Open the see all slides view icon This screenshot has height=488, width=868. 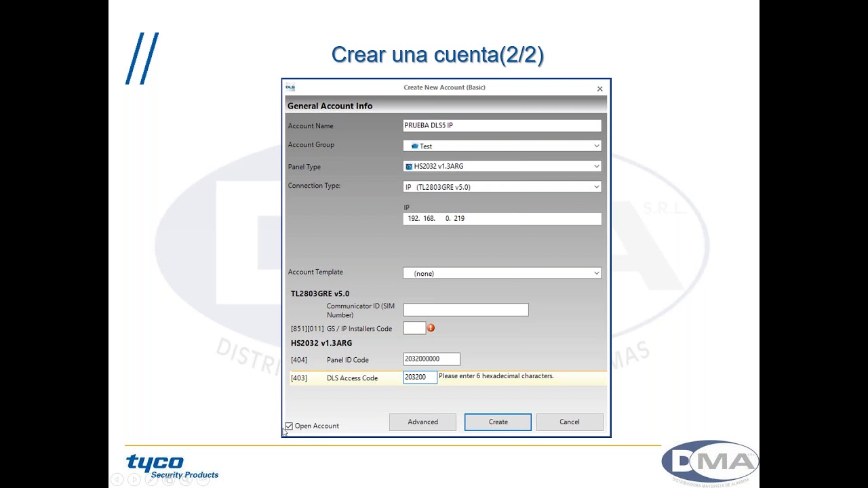click(169, 480)
